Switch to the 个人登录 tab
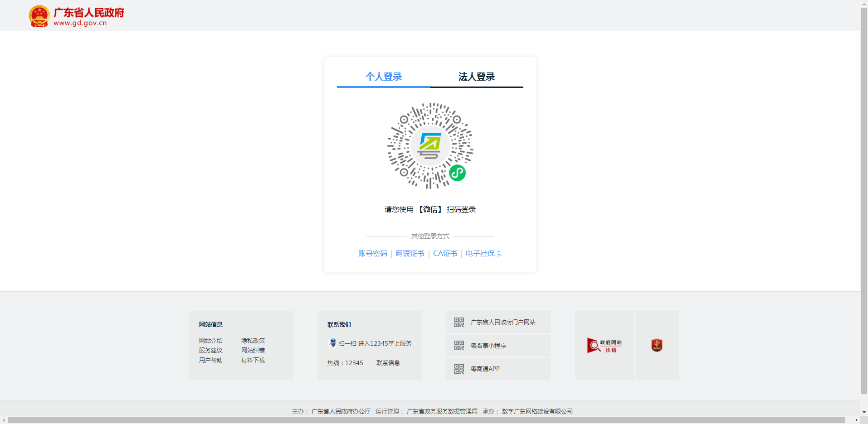Screen dimensions: 868x424 pyautogui.click(x=383, y=77)
